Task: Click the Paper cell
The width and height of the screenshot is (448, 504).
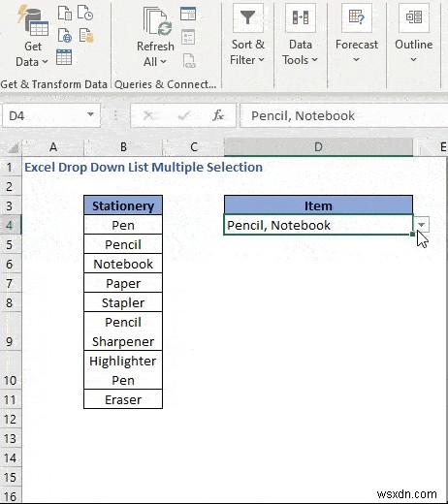Action: [123, 283]
